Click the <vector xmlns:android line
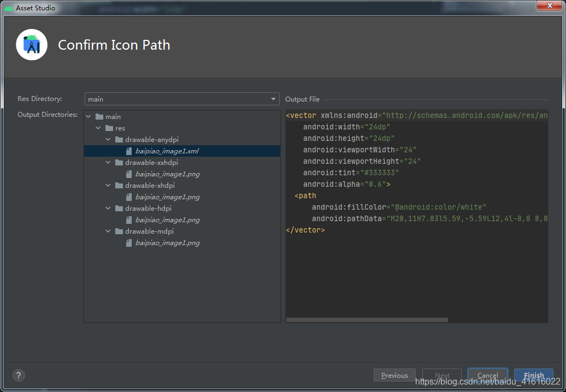Viewport: 566px width, 392px height. (417, 115)
